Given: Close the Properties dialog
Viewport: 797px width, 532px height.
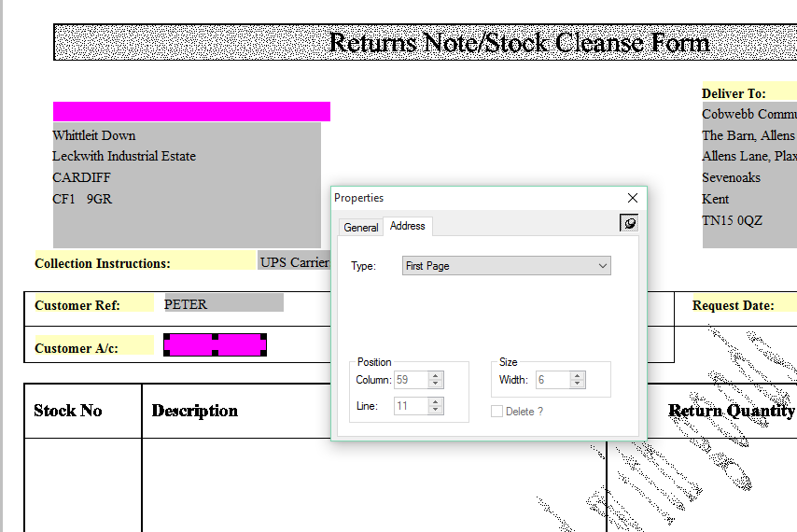Looking at the screenshot, I should click(x=633, y=198).
